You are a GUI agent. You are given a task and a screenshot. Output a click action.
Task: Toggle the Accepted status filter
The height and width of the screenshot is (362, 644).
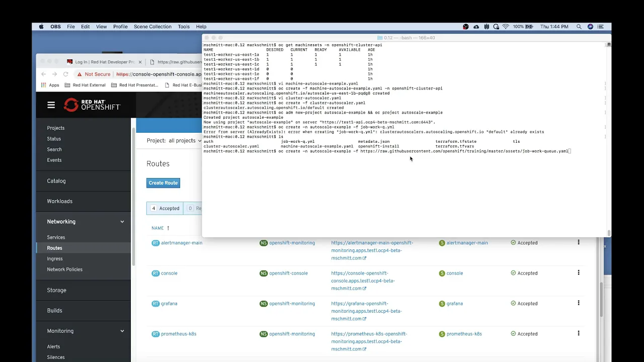pos(165,208)
